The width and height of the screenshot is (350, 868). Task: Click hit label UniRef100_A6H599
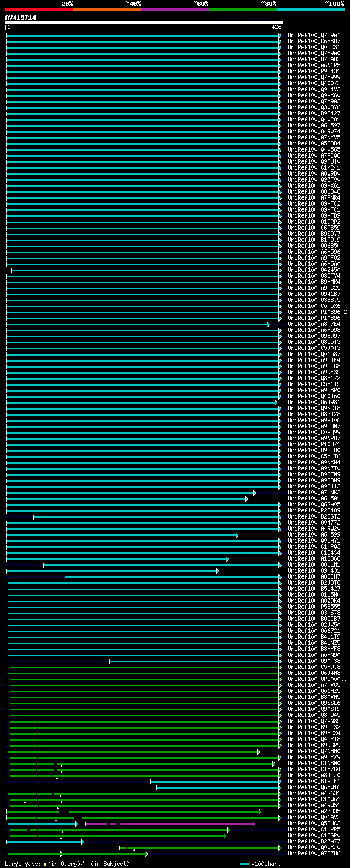[x=314, y=535]
